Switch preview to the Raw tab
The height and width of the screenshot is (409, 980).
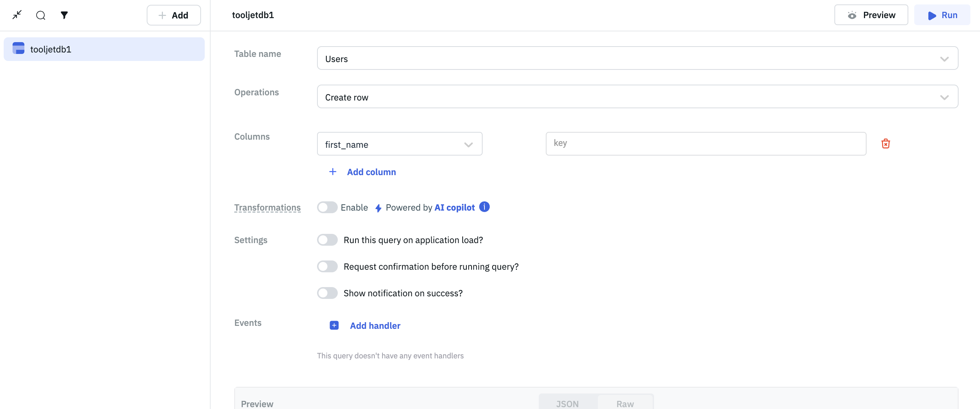point(625,403)
